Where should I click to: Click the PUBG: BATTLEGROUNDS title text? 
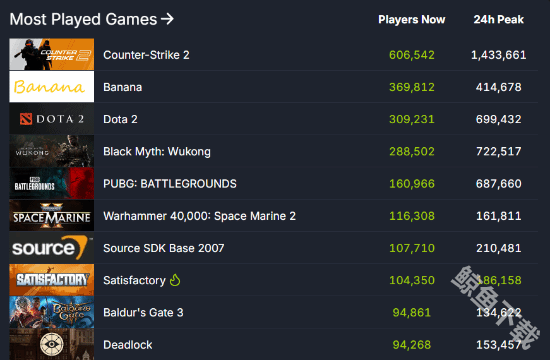click(170, 184)
